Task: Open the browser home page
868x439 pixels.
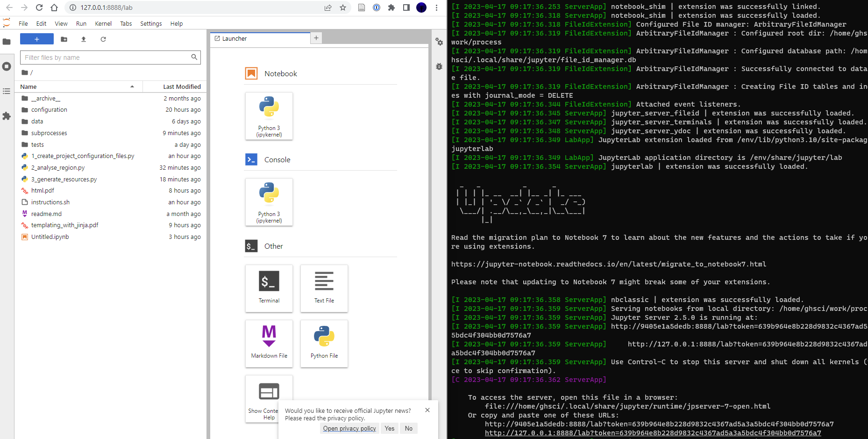Action: tap(54, 7)
